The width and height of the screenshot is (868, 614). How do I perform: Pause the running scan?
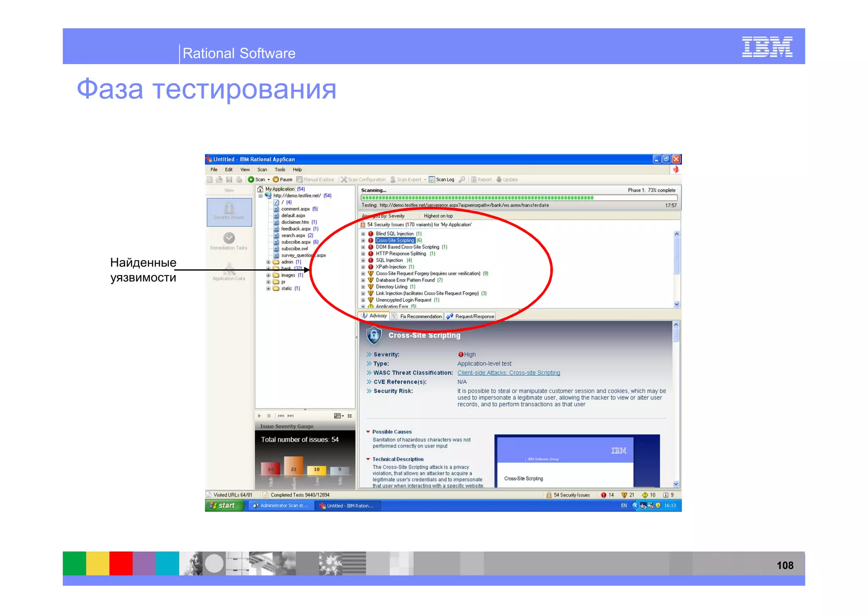[x=283, y=179]
